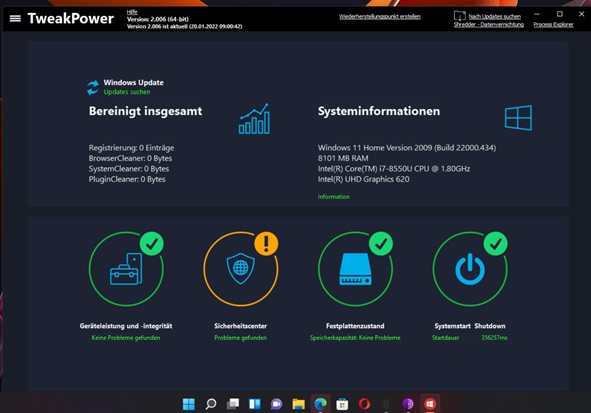
Task: Open Microsoft Edge from the taskbar
Action: point(320,404)
